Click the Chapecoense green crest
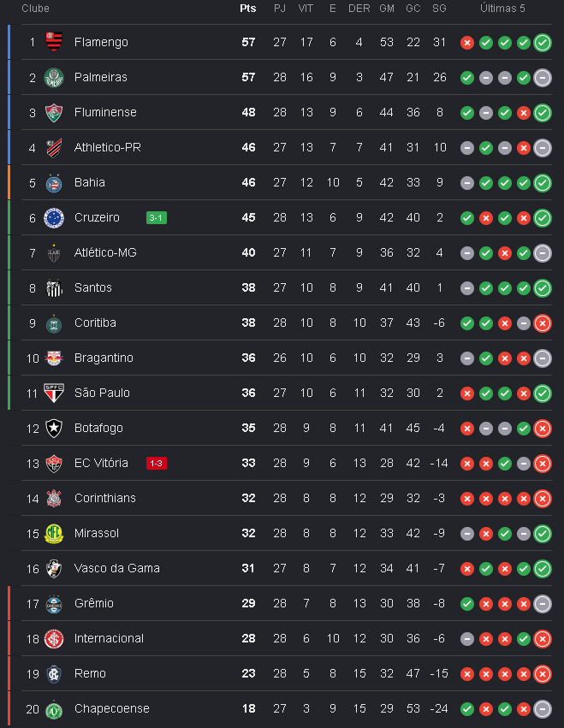 [54, 709]
